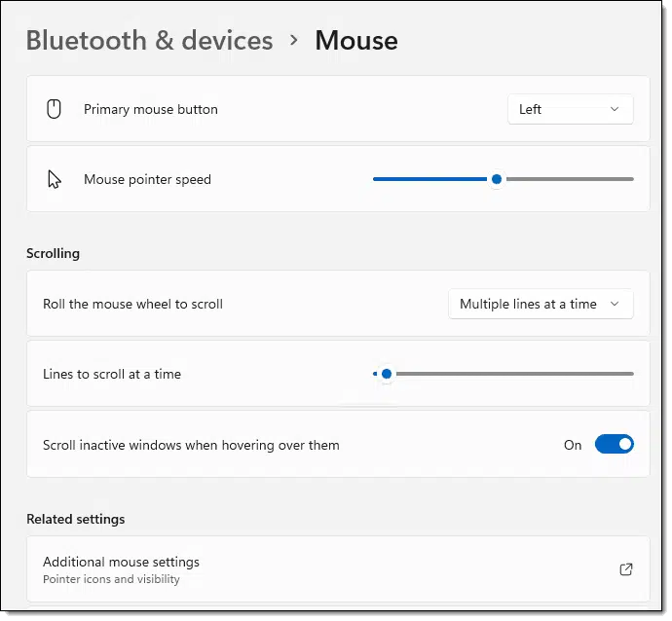Click the Scrolling section heading

click(x=54, y=253)
